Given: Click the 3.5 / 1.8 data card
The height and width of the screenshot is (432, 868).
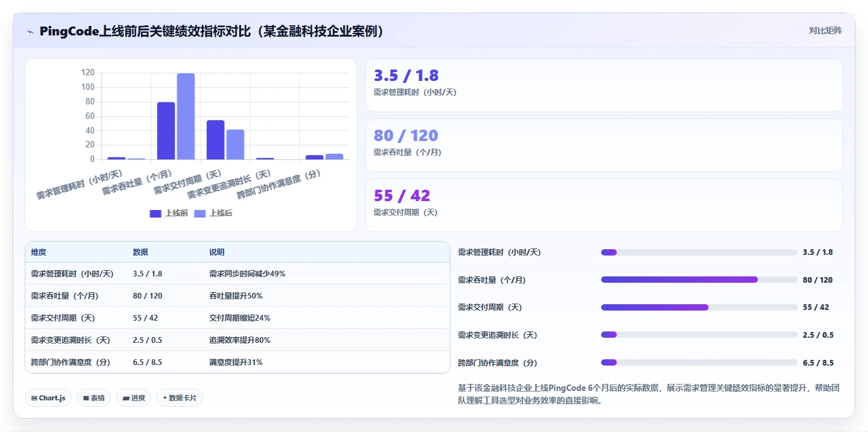Looking at the screenshot, I should [604, 85].
